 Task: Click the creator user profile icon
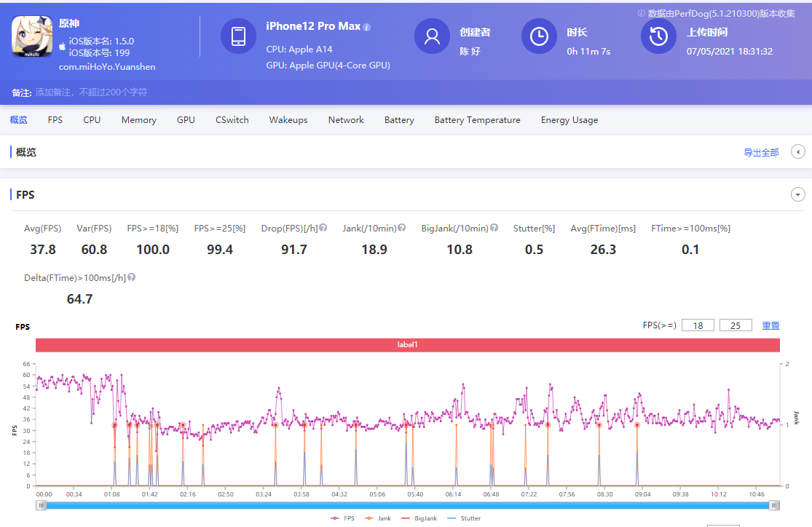[x=432, y=36]
